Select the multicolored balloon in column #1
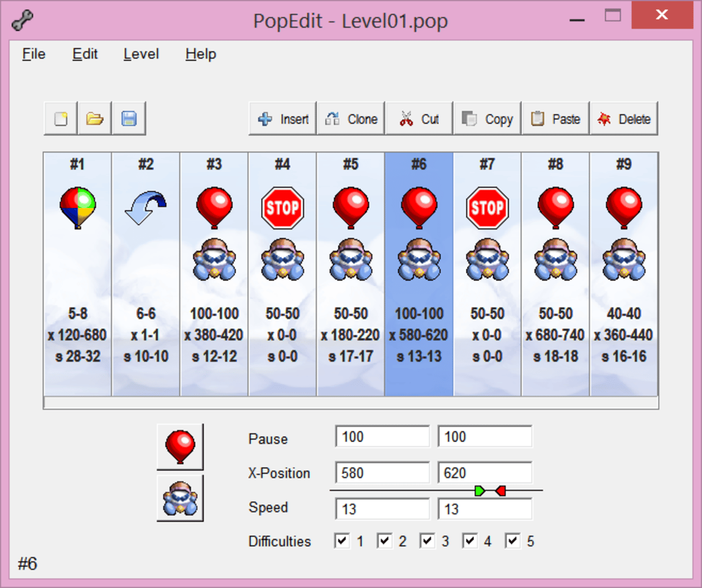The width and height of the screenshot is (702, 588). pos(77,207)
